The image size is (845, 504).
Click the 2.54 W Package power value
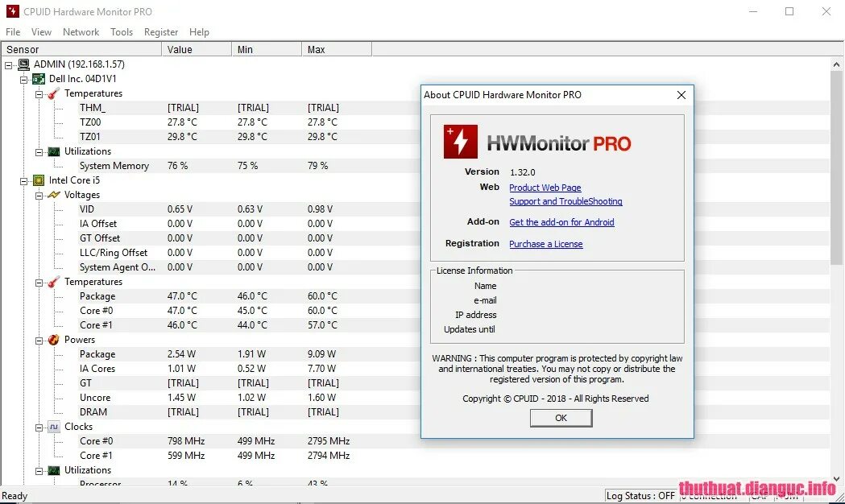click(x=181, y=354)
